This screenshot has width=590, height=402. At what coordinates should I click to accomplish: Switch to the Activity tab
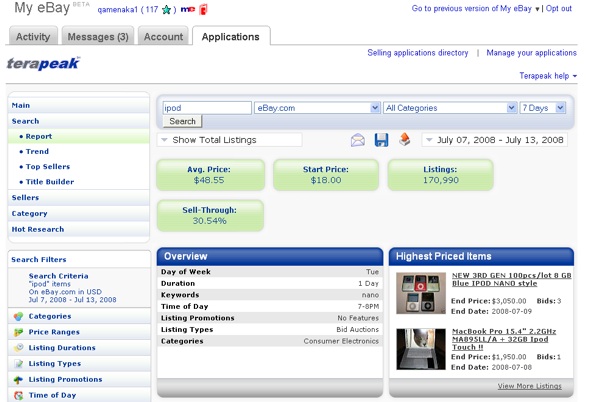pos(33,37)
